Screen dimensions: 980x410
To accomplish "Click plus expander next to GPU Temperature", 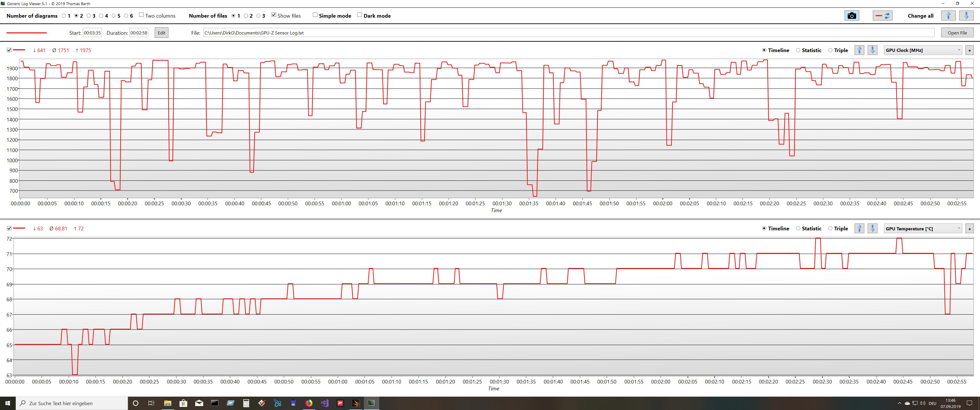I will (x=969, y=228).
